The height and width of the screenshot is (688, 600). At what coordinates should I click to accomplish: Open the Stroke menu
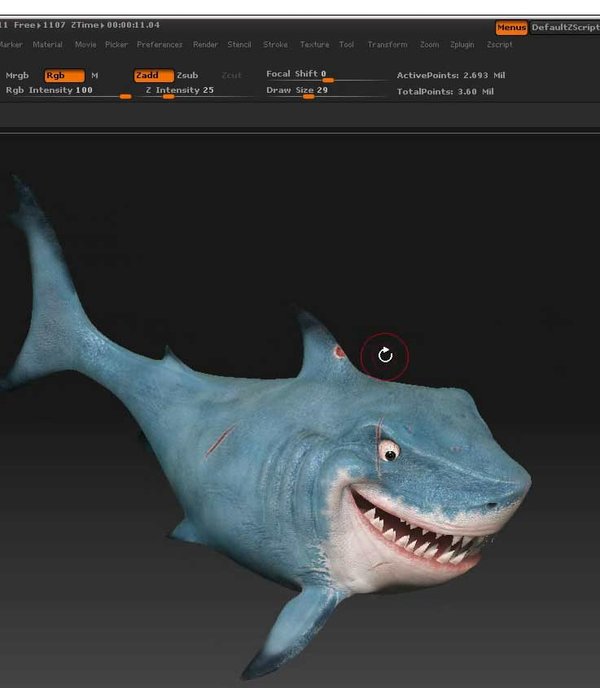pyautogui.click(x=275, y=44)
